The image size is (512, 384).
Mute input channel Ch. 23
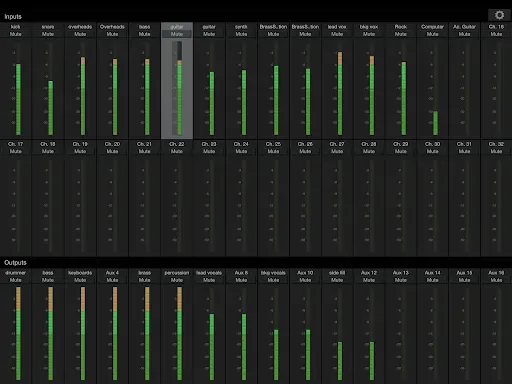tap(209, 151)
